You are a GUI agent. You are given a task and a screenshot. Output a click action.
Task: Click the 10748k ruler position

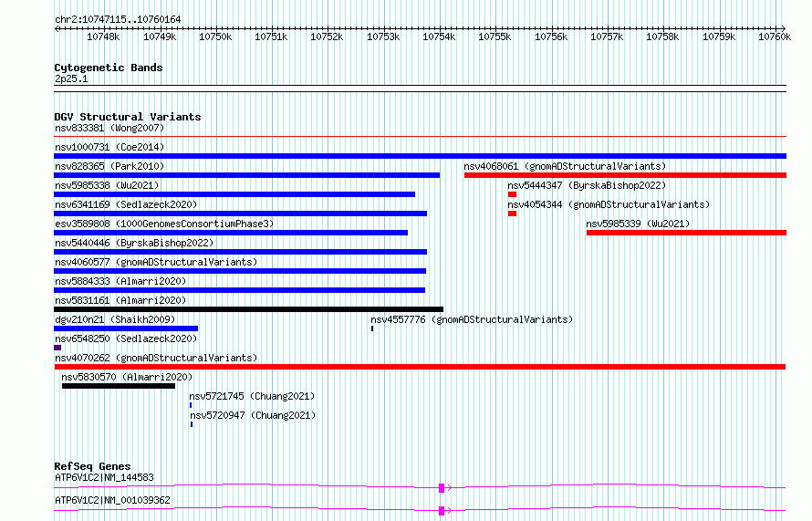coord(104,36)
